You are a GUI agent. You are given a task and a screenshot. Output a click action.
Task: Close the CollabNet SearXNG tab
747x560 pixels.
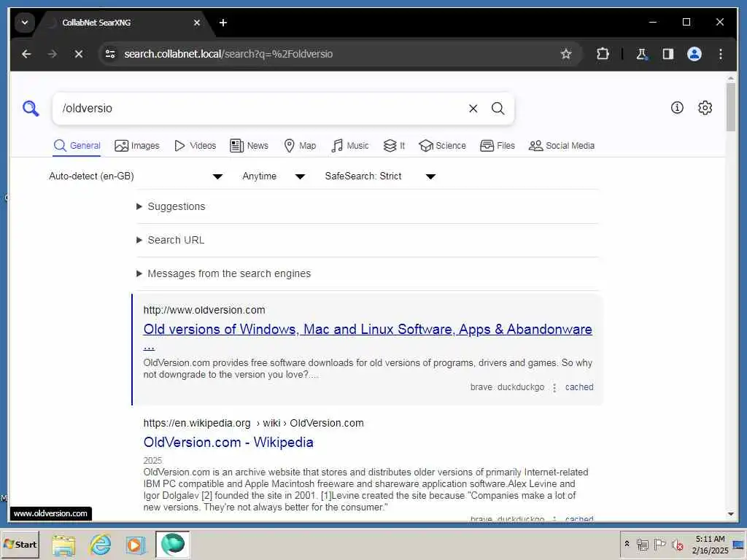tap(197, 23)
